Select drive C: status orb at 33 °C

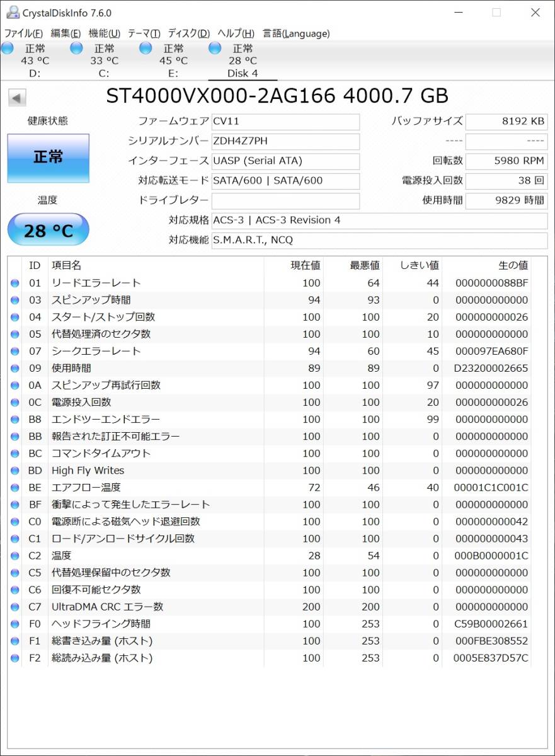point(77,48)
